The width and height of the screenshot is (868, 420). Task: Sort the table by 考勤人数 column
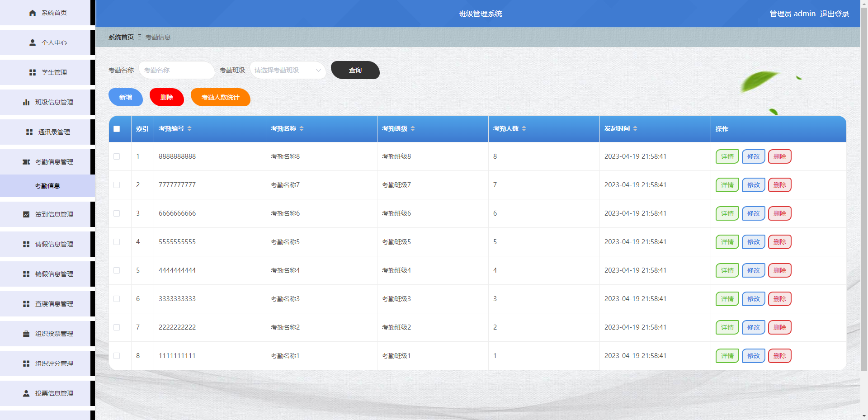pos(524,128)
